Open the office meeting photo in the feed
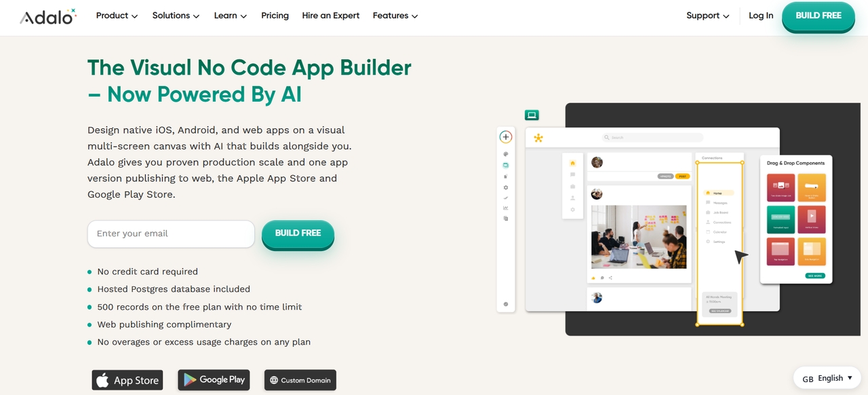868x395 pixels. pos(639,237)
